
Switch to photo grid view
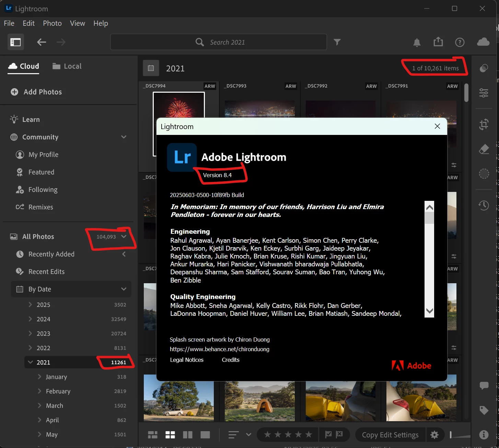coord(153,435)
